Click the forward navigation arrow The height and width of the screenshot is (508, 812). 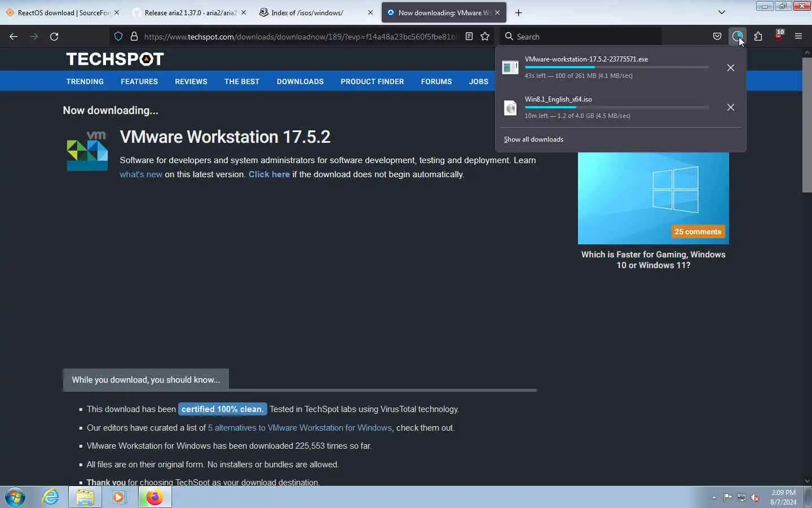click(34, 36)
